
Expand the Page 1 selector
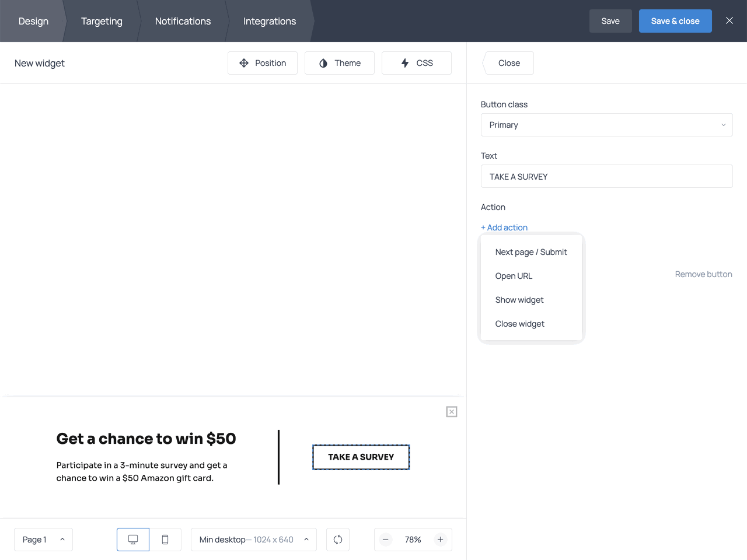click(43, 540)
